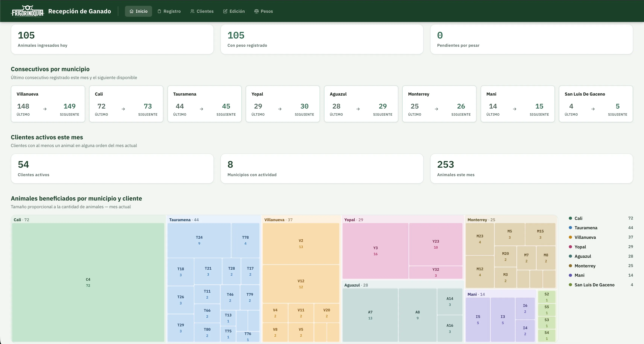Open the Registro tab
The image size is (644, 344).
pyautogui.click(x=169, y=11)
